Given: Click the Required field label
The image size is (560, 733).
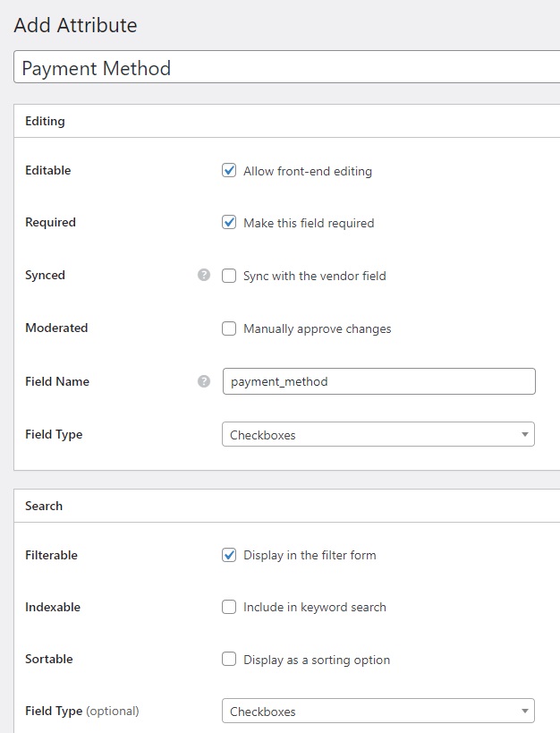Looking at the screenshot, I should (x=50, y=222).
